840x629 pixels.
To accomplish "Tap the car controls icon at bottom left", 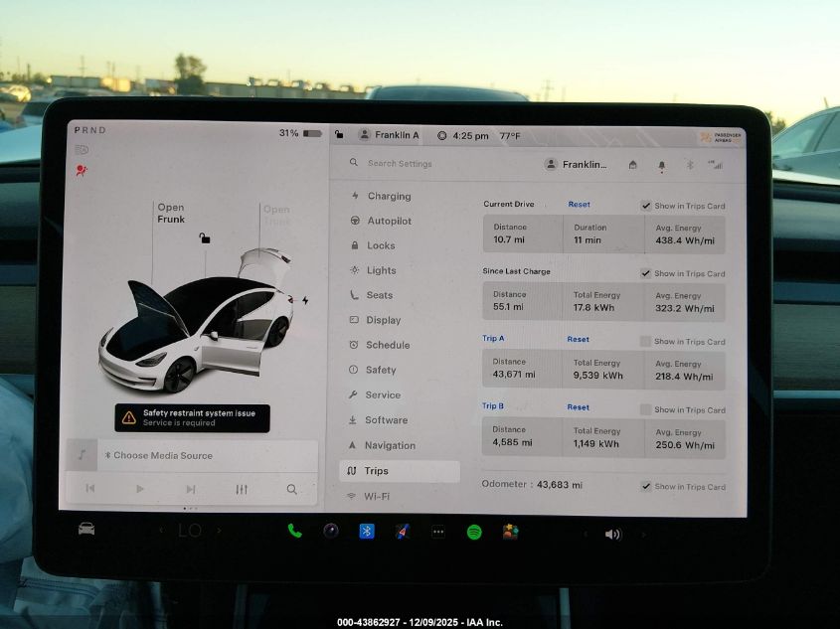I will (86, 529).
